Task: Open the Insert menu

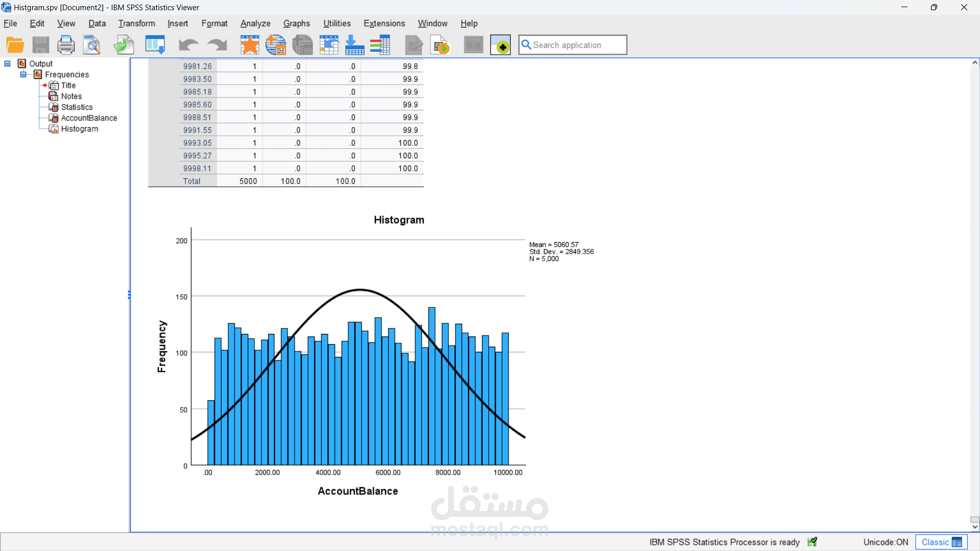Action: click(x=178, y=23)
